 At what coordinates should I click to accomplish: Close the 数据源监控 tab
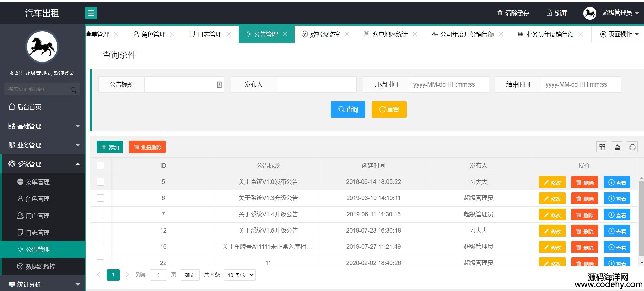pos(347,34)
